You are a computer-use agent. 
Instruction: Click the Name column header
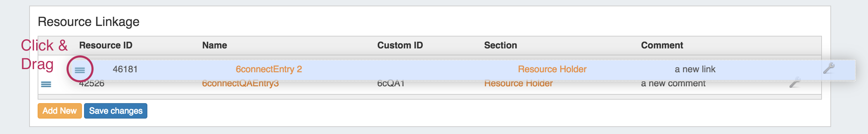pyautogui.click(x=215, y=45)
